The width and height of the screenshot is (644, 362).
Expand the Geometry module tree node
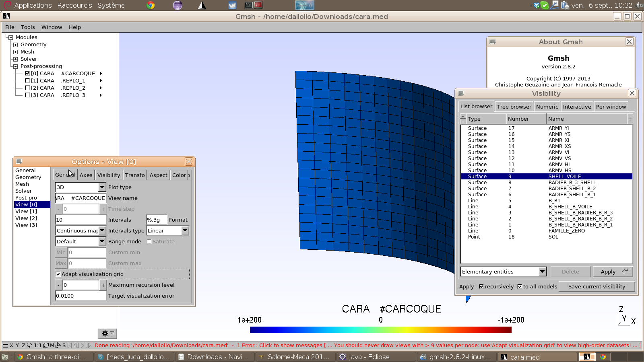pos(15,45)
